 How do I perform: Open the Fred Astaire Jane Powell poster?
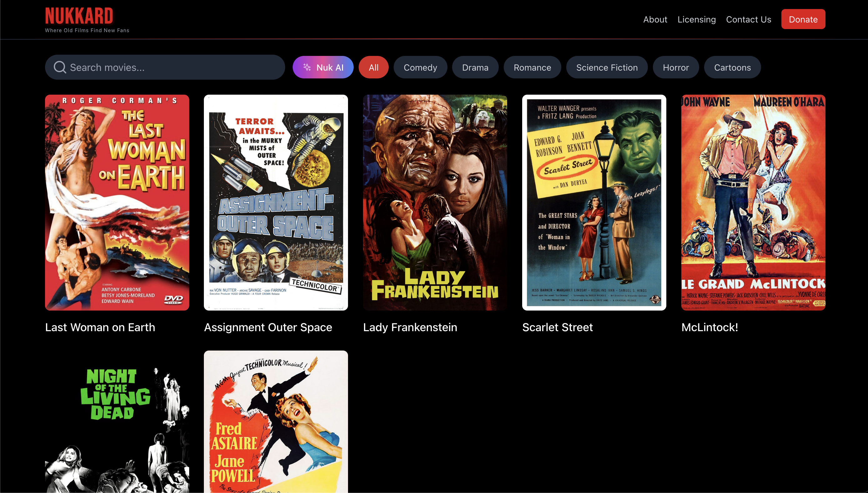click(276, 421)
